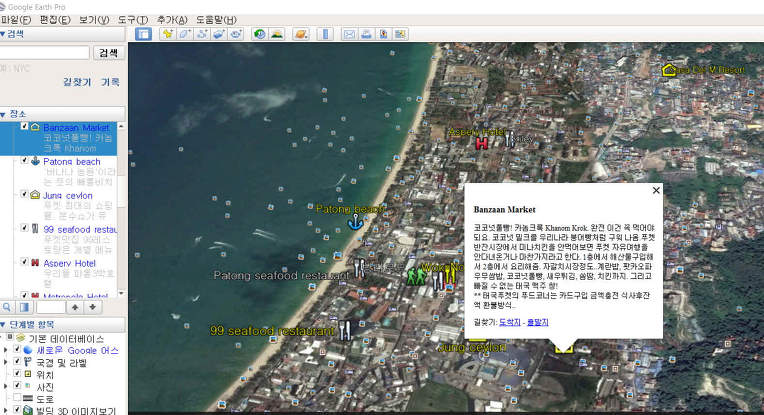Viewport: 764px width, 415px height.
Task: Toggle the 새로운 Google 어스 layer checkbox
Action: coord(17,350)
